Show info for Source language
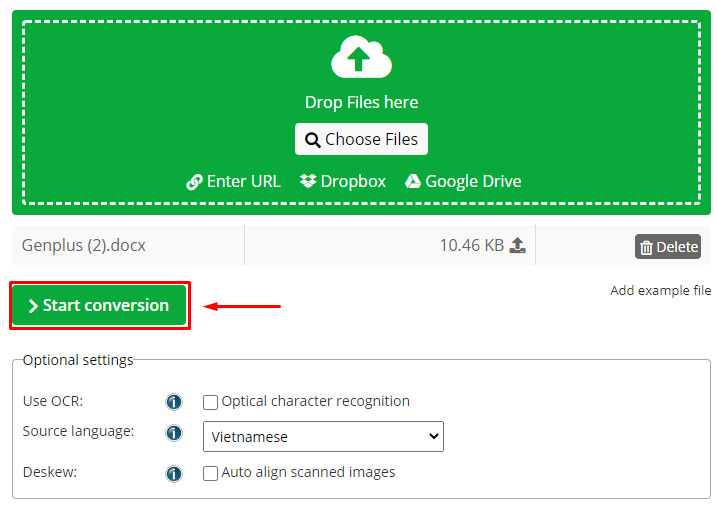The image size is (718, 509). pos(174,433)
